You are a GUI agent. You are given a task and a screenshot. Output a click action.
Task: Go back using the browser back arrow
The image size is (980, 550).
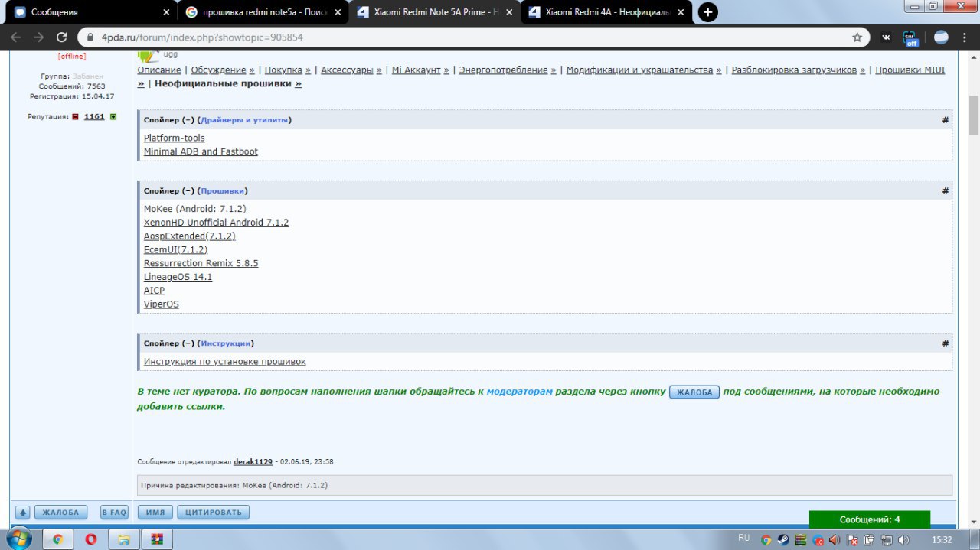pyautogui.click(x=16, y=37)
